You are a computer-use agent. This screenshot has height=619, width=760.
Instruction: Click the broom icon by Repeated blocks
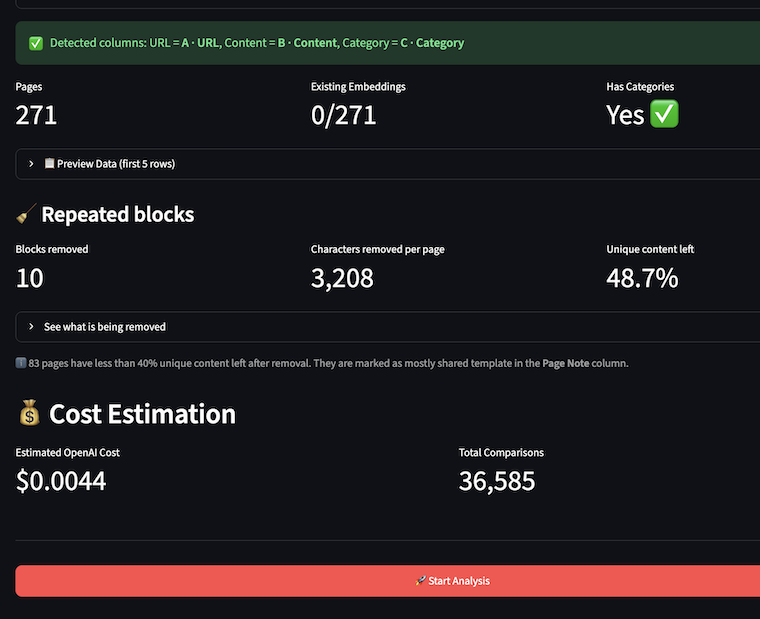coord(26,214)
